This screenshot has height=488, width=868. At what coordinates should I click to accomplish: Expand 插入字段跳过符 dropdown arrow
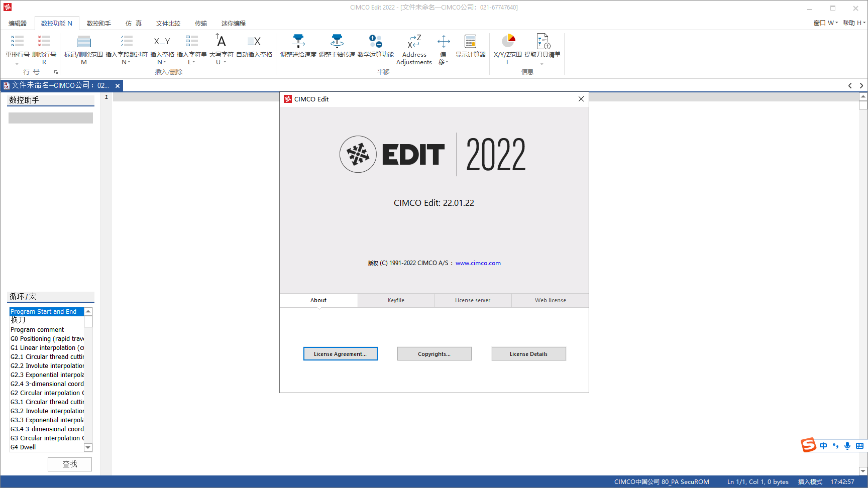tap(129, 62)
